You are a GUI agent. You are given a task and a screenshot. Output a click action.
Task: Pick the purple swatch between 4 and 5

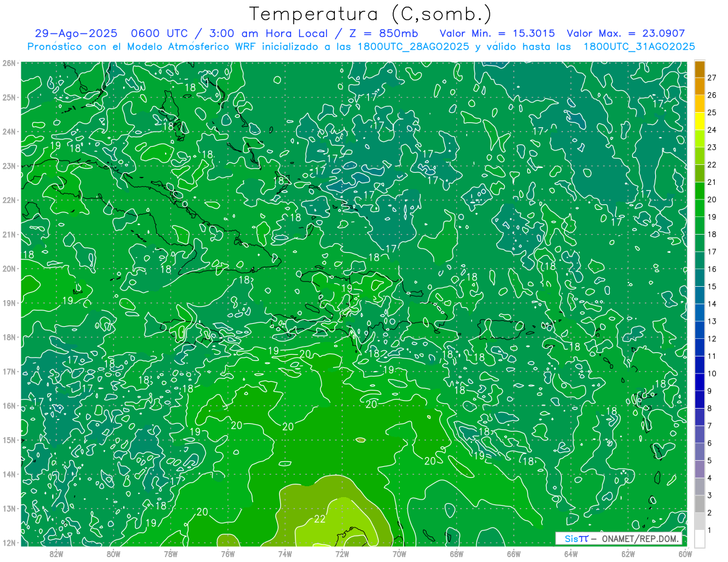[699, 469]
